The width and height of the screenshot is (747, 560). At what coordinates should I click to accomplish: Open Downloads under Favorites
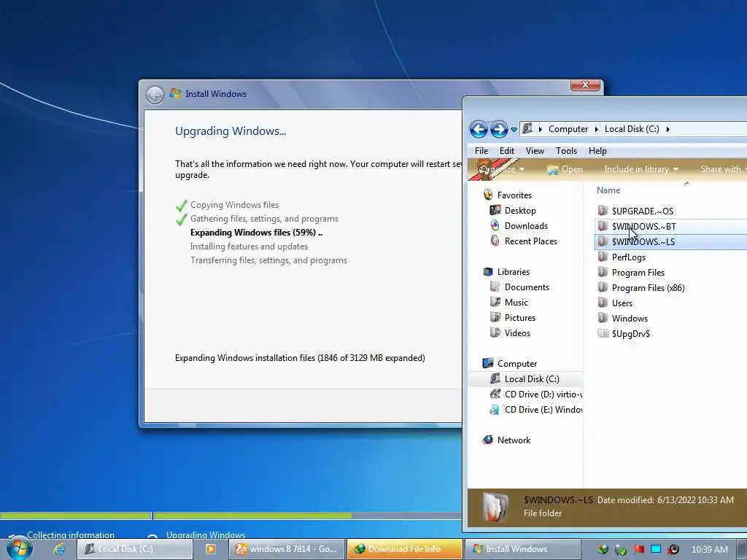tap(526, 226)
